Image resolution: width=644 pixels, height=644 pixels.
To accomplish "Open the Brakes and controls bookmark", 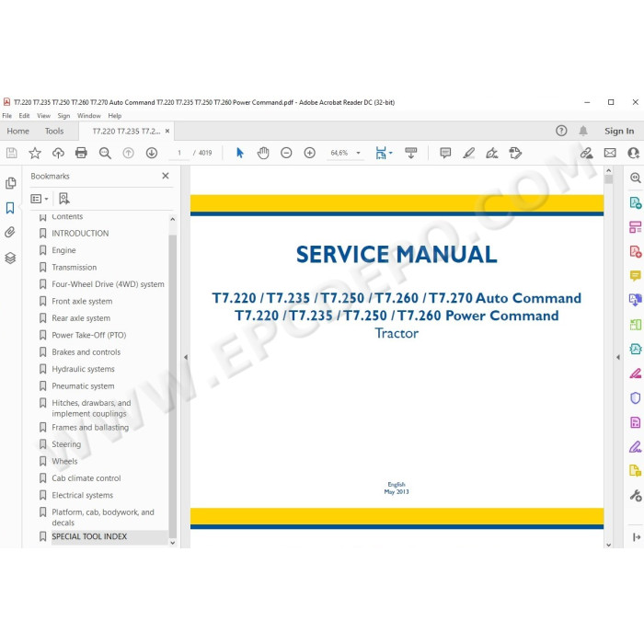I will coord(86,352).
